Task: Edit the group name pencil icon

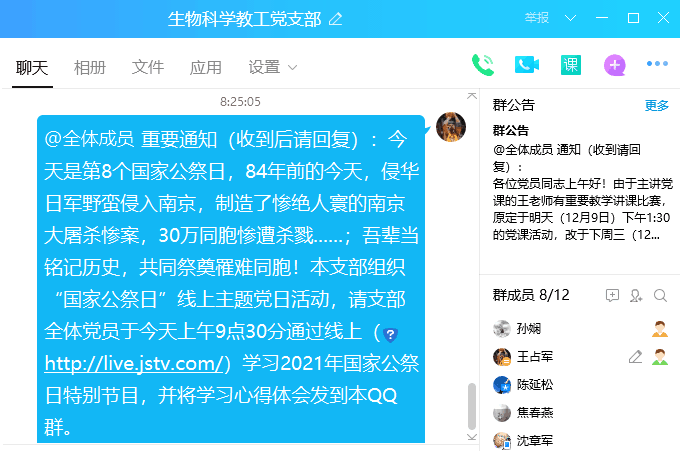Action: tap(335, 19)
